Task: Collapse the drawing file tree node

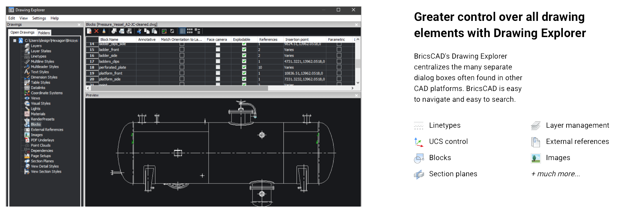Action: coord(15,40)
